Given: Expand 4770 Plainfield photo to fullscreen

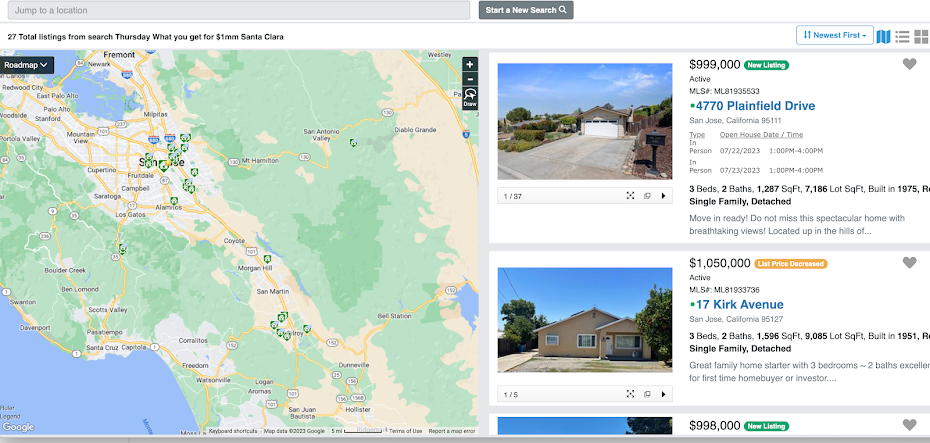Looking at the screenshot, I should click(630, 196).
